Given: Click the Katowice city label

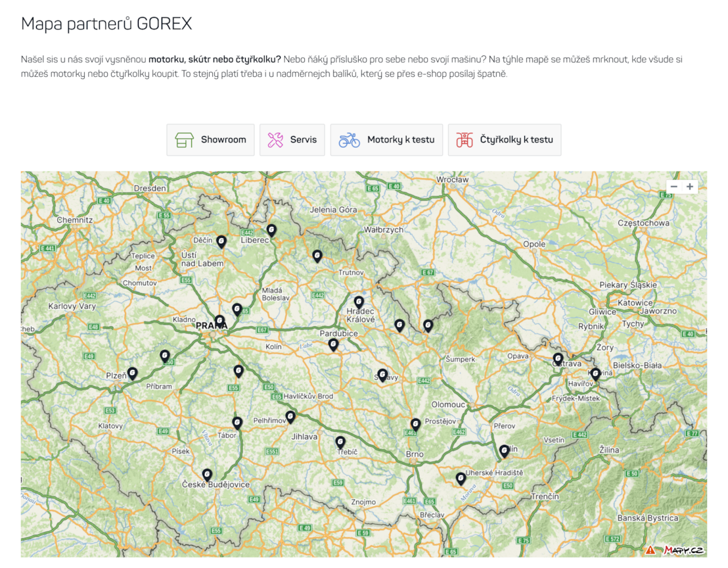Looking at the screenshot, I should (635, 302).
